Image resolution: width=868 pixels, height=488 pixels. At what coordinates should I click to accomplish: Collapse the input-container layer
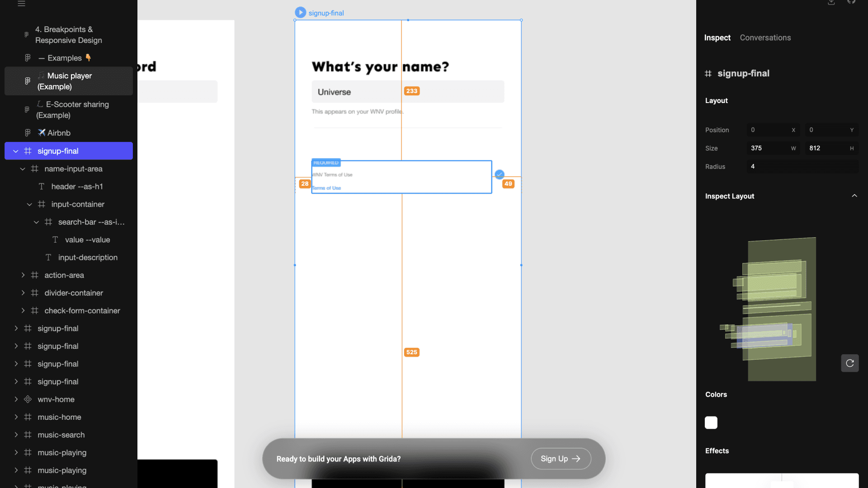click(x=29, y=204)
